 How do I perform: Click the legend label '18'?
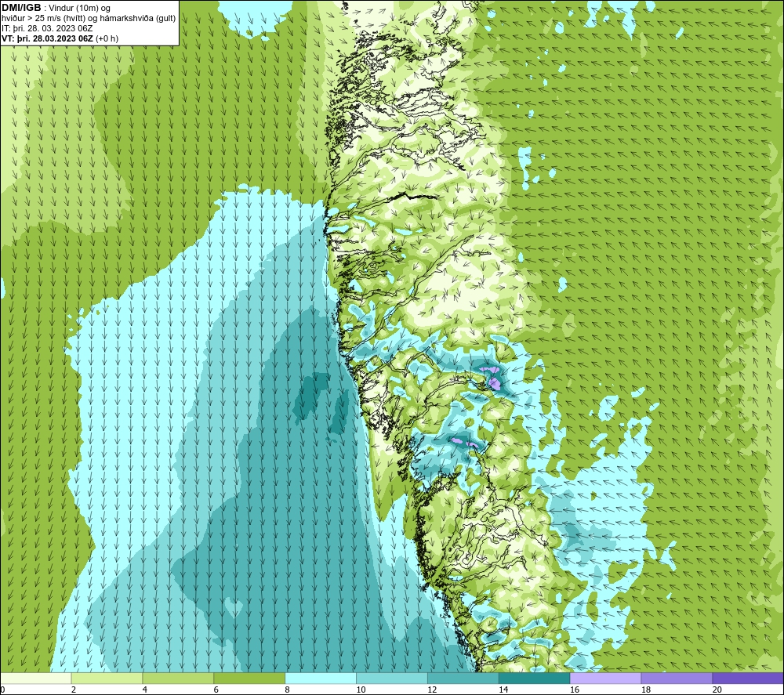(645, 690)
